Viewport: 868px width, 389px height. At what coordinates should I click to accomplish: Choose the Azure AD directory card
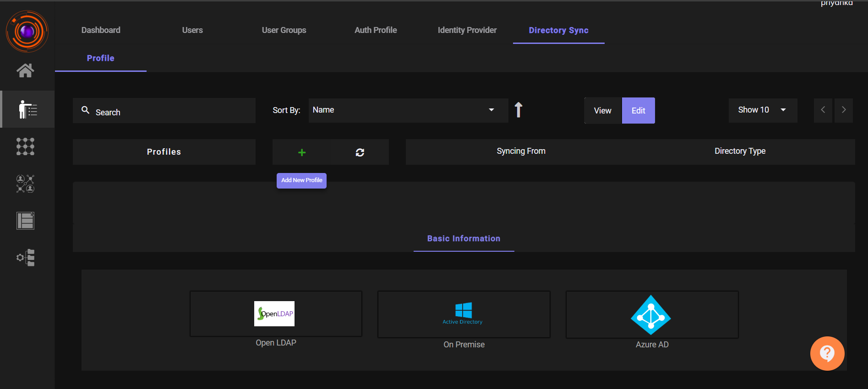[652, 314]
